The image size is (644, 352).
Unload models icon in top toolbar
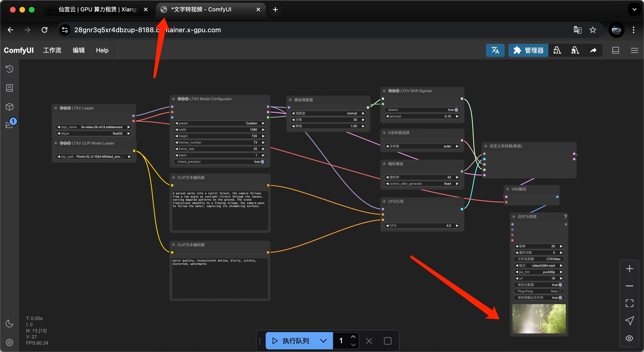tap(557, 50)
